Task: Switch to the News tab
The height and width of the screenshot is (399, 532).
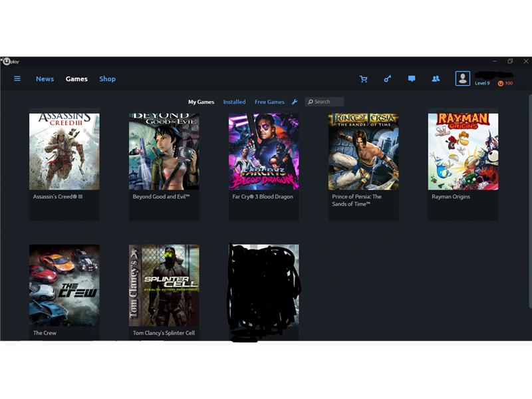Action: [45, 78]
